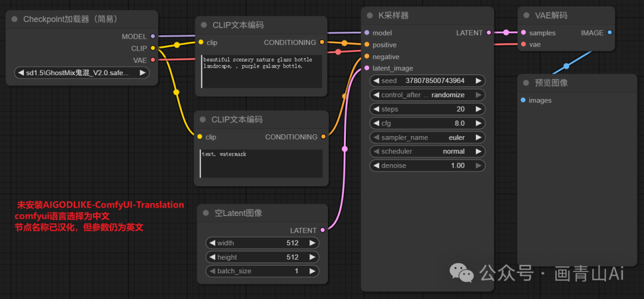
Task: Click the samples input port on VAE解码
Action: 524,32
